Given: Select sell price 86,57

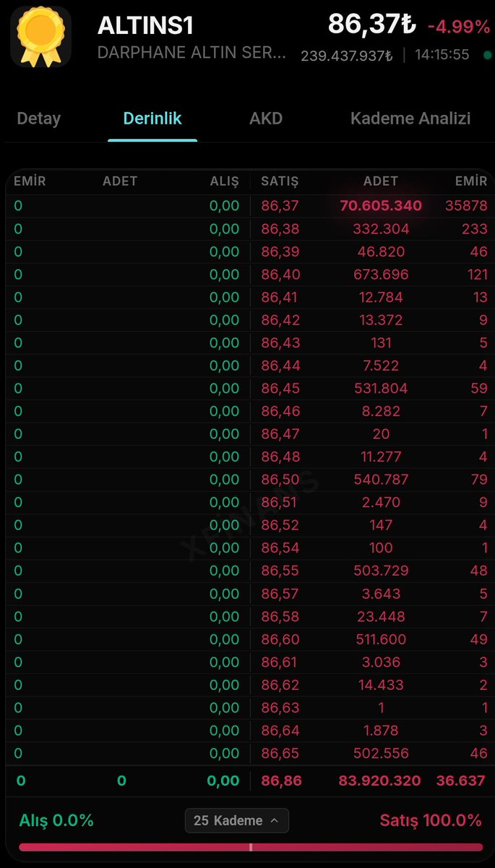Looking at the screenshot, I should tap(280, 594).
